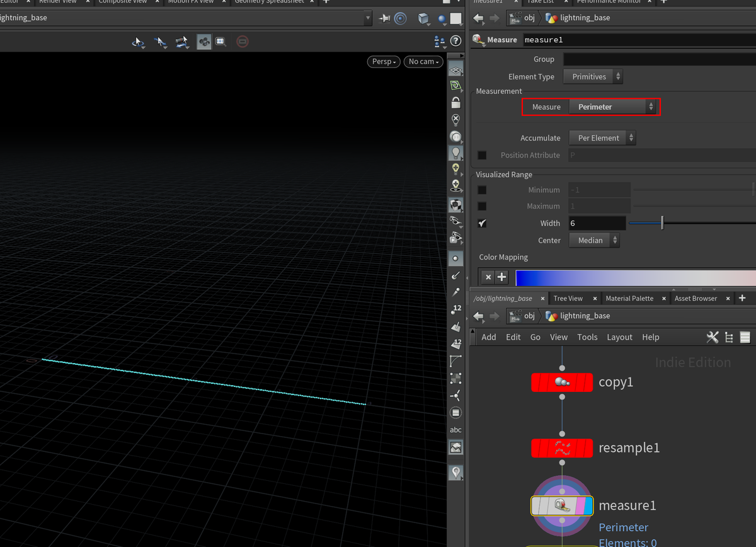
Task: Switch to the Asset Browser tab
Action: [696, 298]
